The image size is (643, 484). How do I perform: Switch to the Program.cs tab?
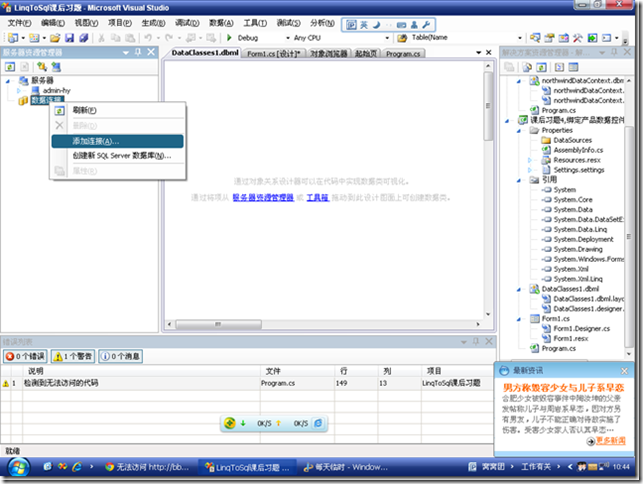(404, 54)
